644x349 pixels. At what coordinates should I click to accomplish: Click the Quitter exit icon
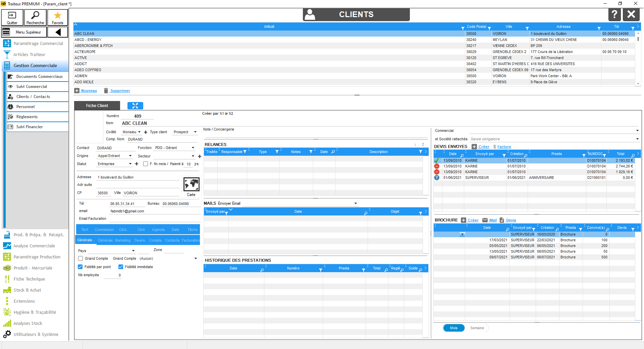[12, 17]
